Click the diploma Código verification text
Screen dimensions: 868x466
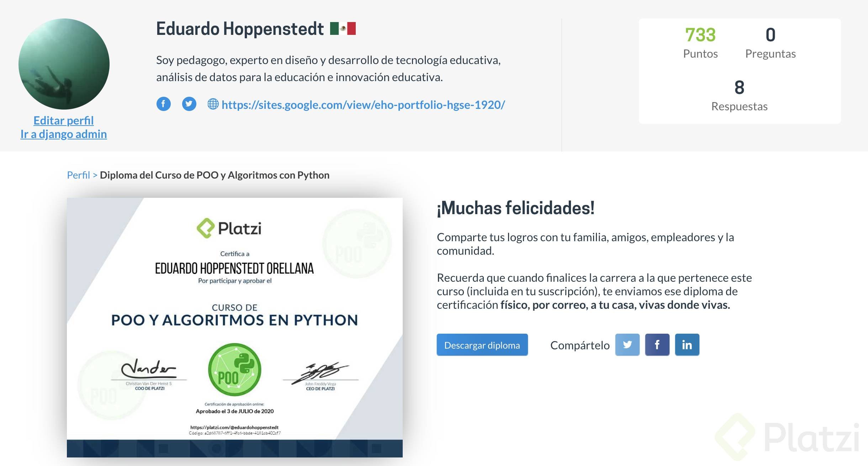(235, 433)
